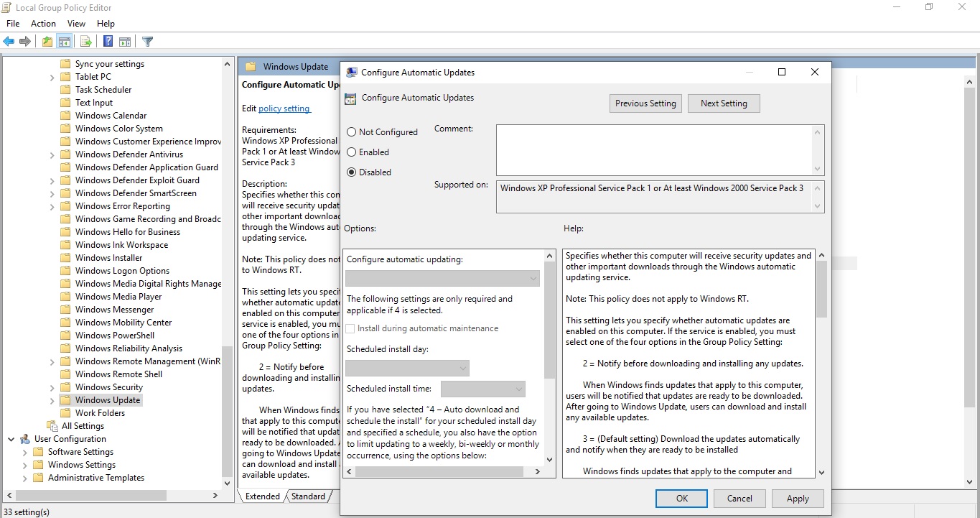
Task: Expand Windows Error Reporting node
Action: coord(52,206)
